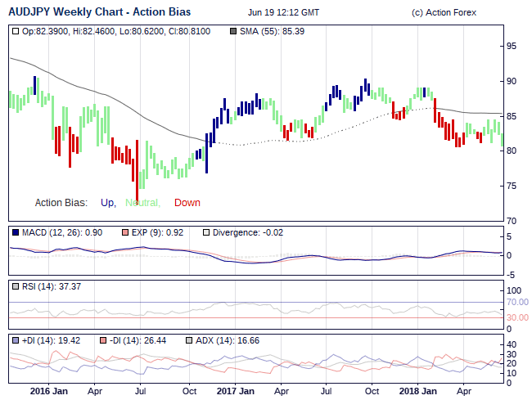Click the 90 price axis label
The width and height of the screenshot is (532, 400).
512,81
